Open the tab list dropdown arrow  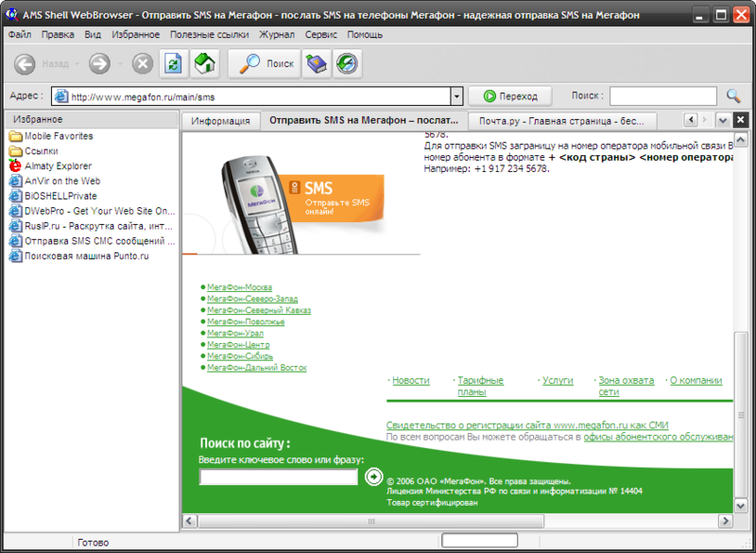[723, 120]
